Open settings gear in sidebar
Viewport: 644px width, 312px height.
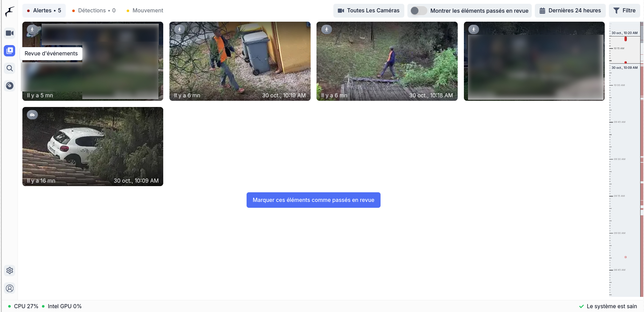[10, 270]
